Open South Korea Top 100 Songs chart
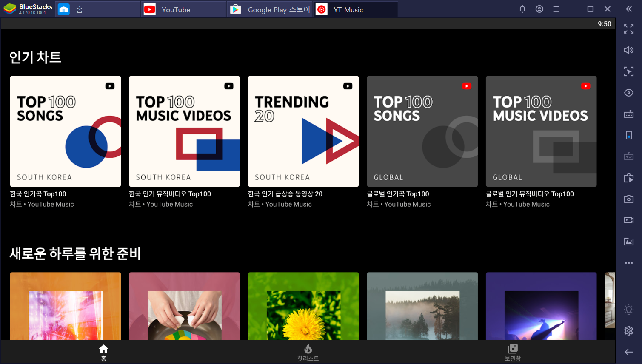 (x=66, y=131)
